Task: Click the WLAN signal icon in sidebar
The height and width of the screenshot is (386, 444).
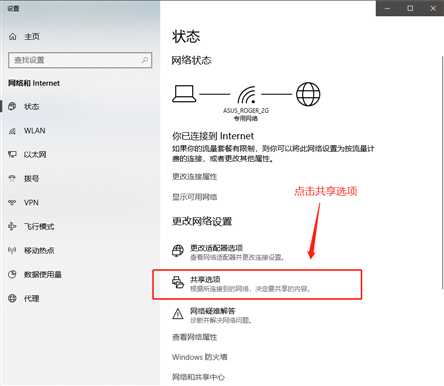Action: [12, 131]
